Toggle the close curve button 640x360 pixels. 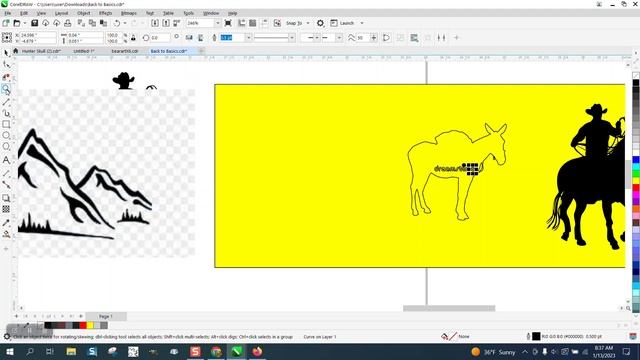point(386,38)
